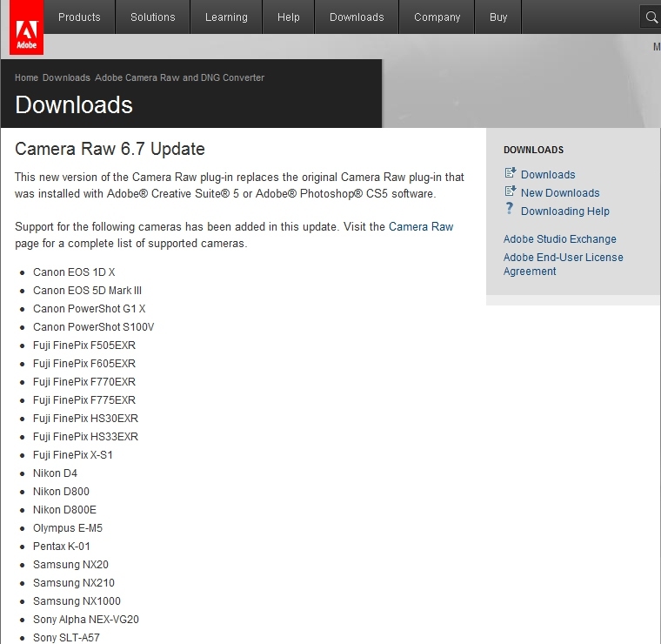
Task: Click the question mark help icon
Action: [x=510, y=209]
